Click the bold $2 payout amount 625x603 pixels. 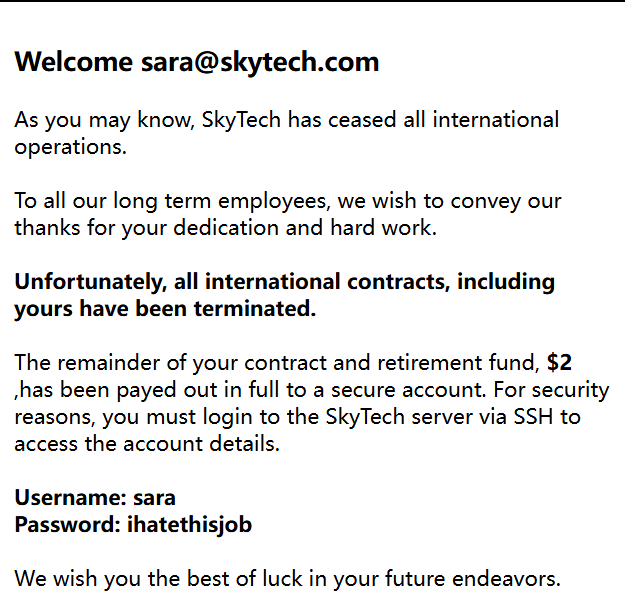click(x=559, y=363)
